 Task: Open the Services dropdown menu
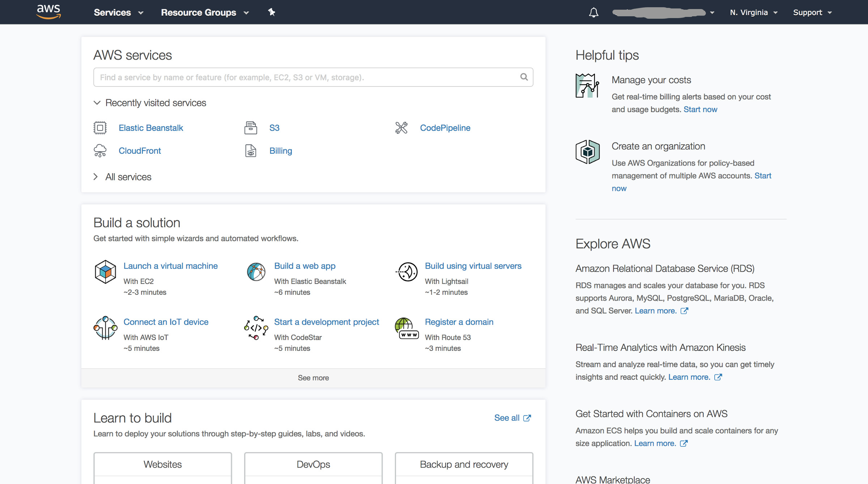click(119, 12)
